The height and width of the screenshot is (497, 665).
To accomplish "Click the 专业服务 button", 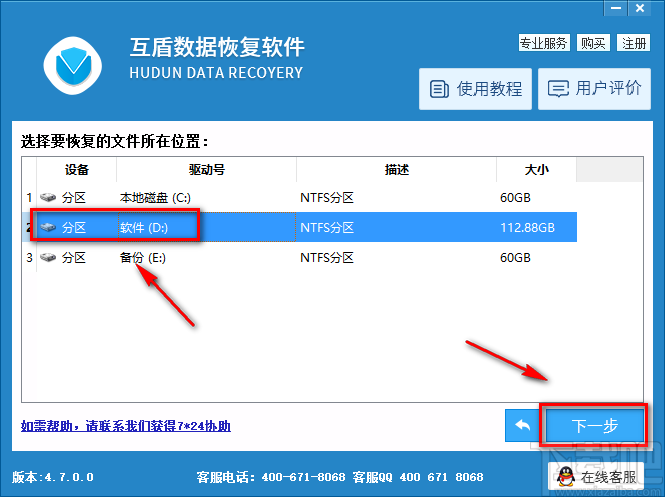I will click(x=544, y=43).
